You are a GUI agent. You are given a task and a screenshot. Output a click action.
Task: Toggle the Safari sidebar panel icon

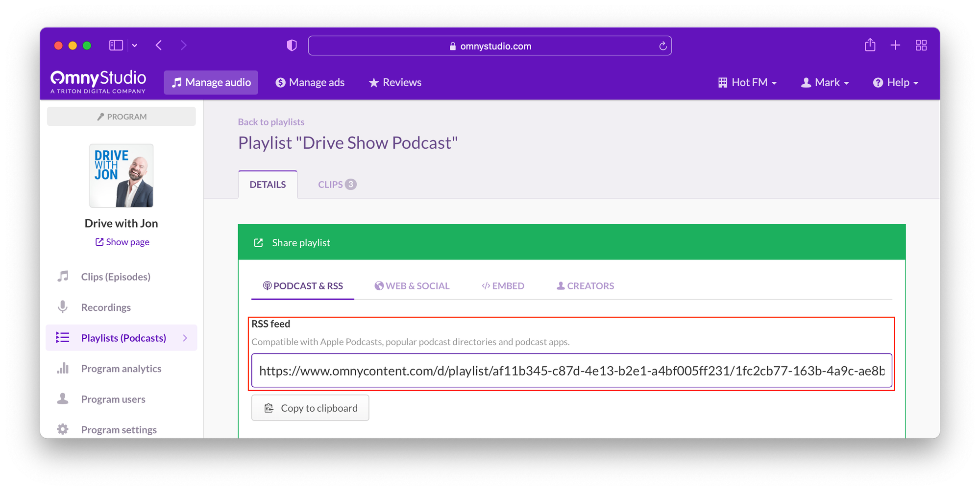pos(116,46)
